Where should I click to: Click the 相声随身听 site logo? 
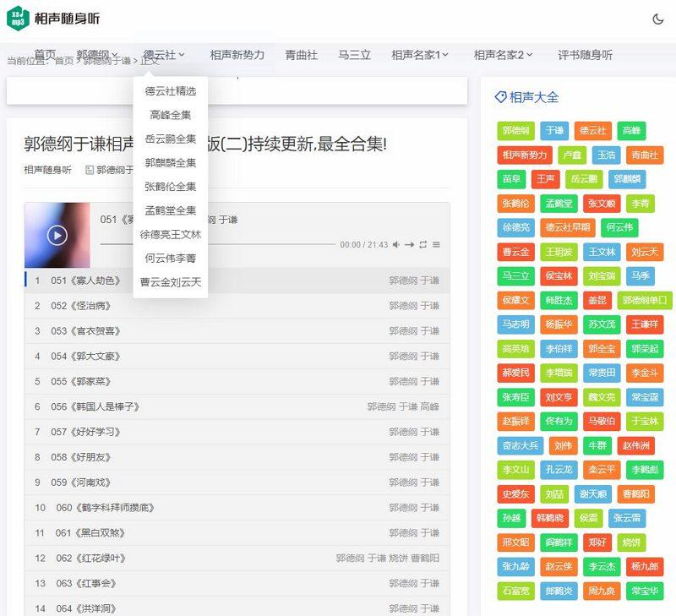53,19
